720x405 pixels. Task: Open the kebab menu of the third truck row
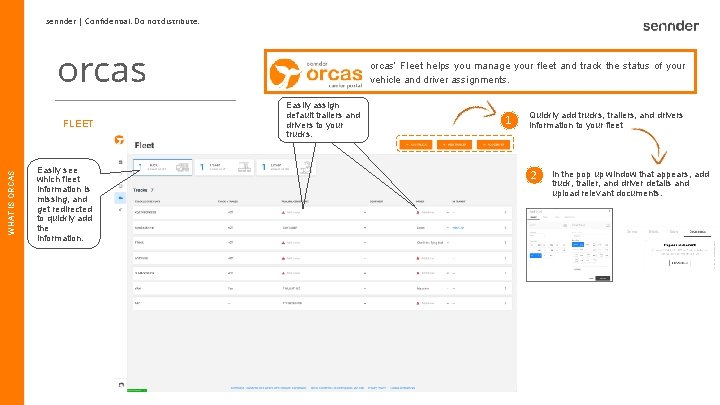tap(506, 243)
